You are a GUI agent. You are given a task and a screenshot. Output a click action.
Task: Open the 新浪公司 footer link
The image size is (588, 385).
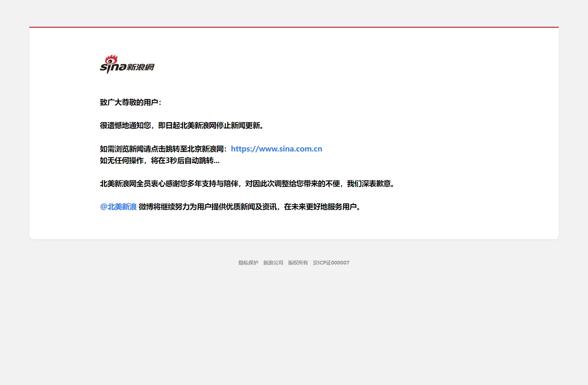[x=273, y=263]
